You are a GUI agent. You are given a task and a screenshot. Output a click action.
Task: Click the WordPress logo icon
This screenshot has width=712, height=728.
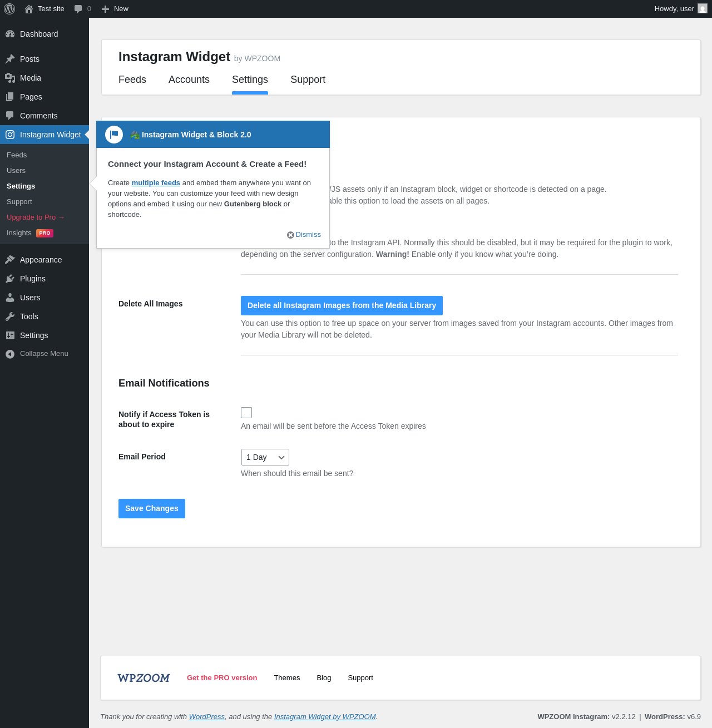[9, 9]
